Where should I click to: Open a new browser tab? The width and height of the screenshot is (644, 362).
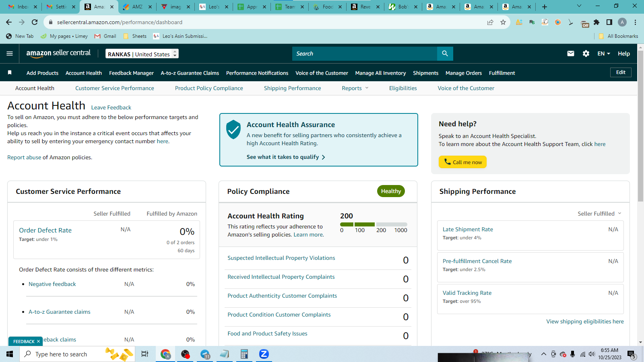pyautogui.click(x=545, y=6)
